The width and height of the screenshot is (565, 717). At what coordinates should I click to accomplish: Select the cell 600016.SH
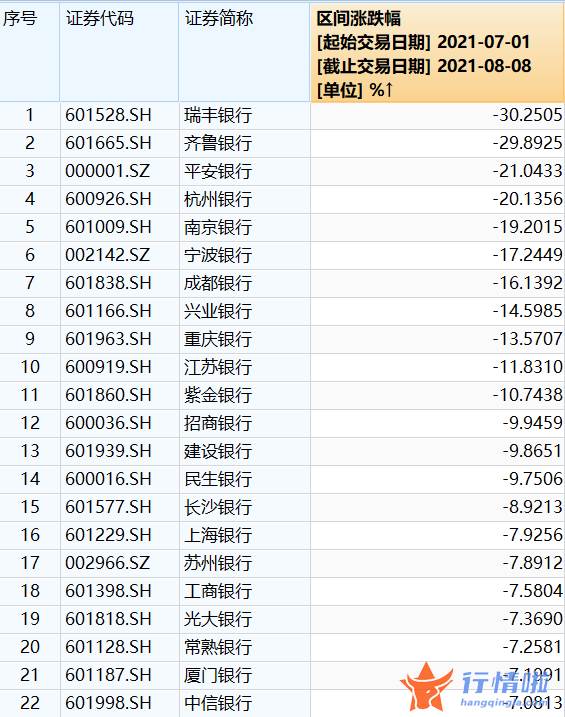point(119,479)
